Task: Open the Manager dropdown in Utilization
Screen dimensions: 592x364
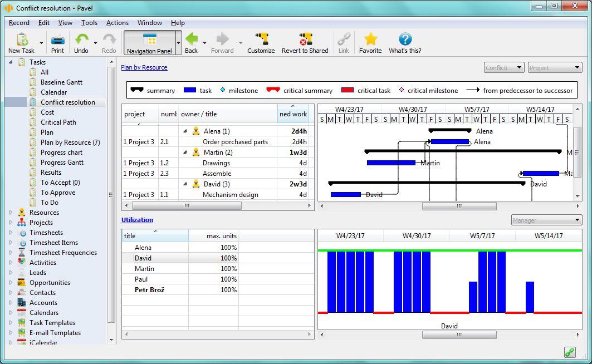Action: coord(547,220)
